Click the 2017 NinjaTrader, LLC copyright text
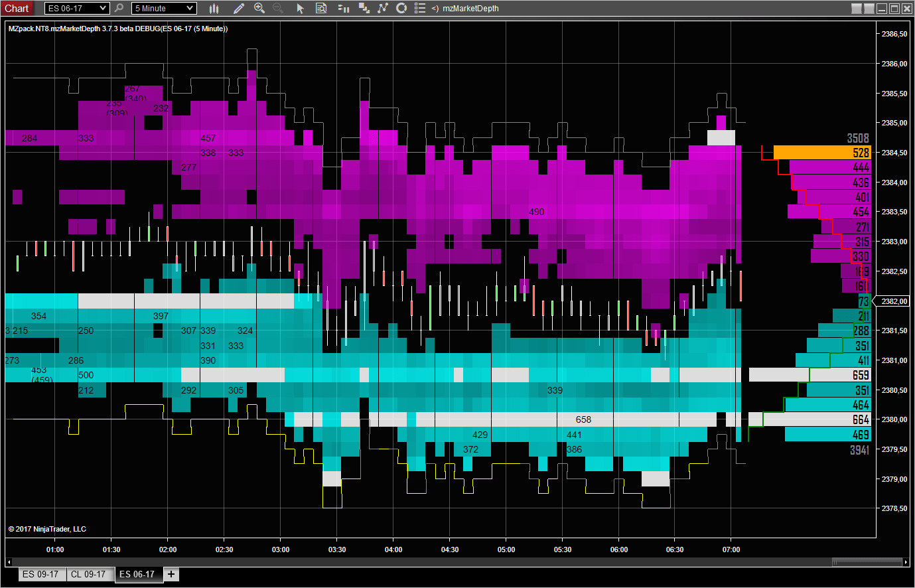This screenshot has height=588, width=915. coord(47,529)
